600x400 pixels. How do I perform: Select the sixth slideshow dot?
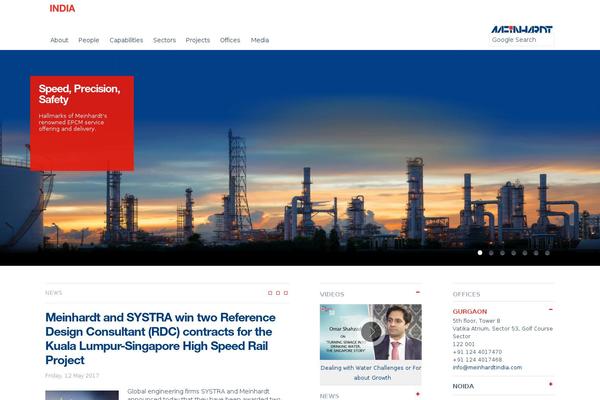coord(536,253)
